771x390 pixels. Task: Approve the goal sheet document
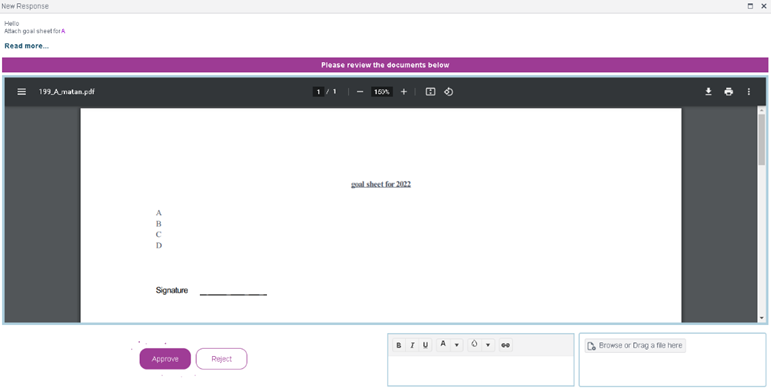coord(165,359)
